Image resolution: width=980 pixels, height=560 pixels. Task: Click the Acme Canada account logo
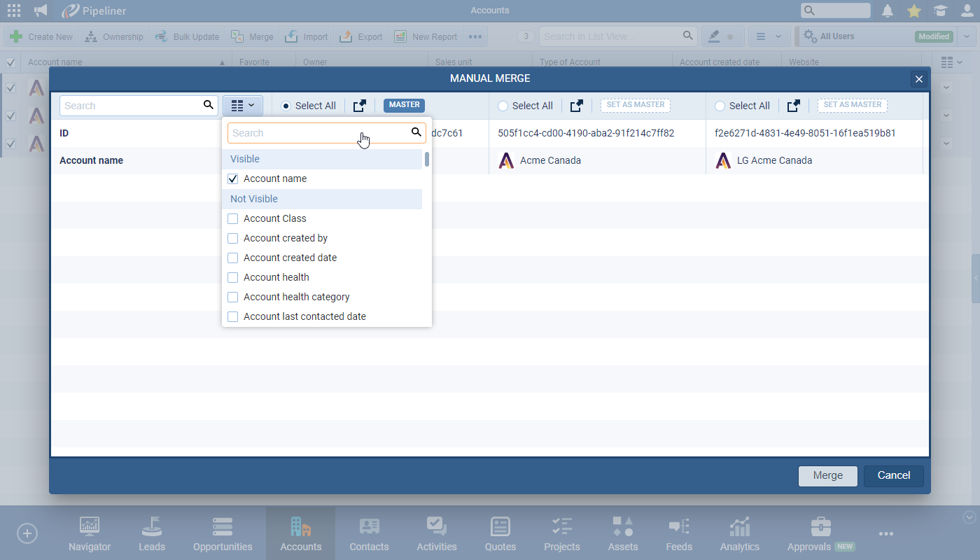click(506, 161)
